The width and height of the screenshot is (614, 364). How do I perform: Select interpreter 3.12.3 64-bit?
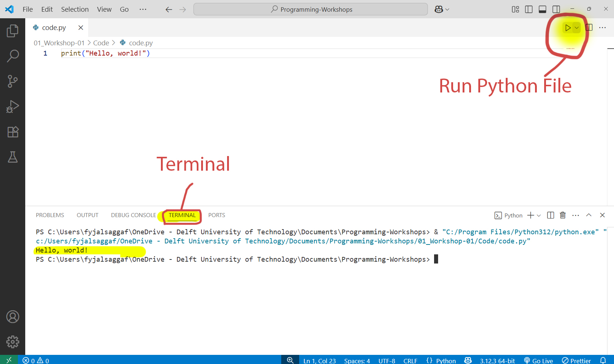[x=497, y=361]
